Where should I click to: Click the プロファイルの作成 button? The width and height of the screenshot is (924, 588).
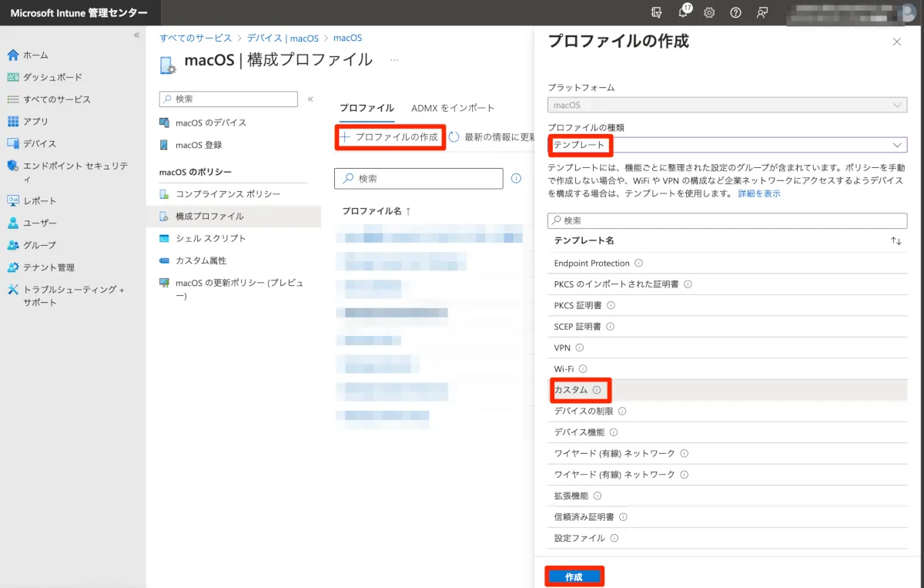[x=390, y=137]
